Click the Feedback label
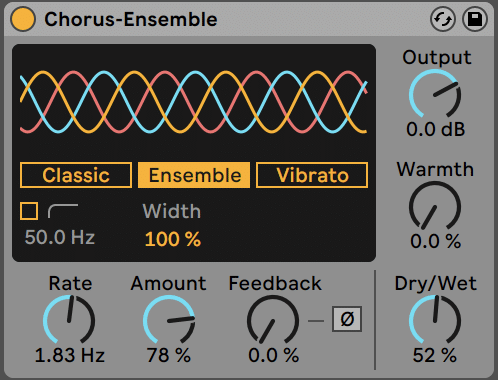This screenshot has height=380, width=498. tap(275, 283)
